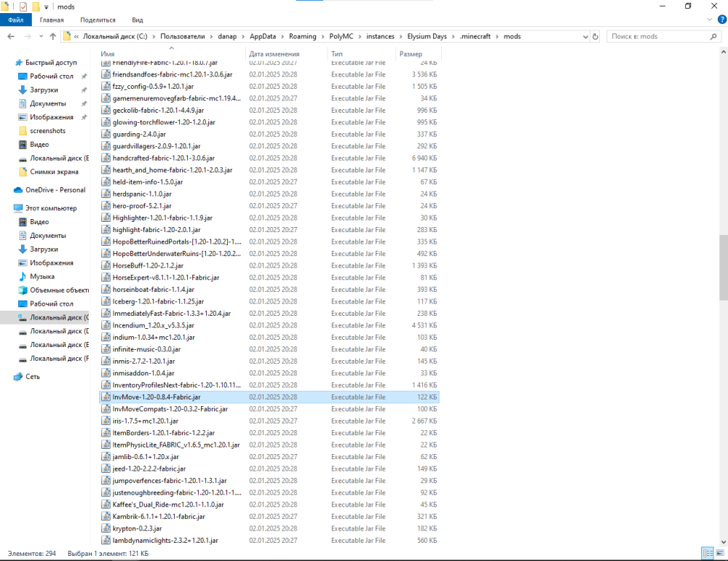Screen dimensions: 728x561
Task: Select jar icon of HorseBuff-1.20-2.1.2.jar
Action: pyautogui.click(x=106, y=266)
